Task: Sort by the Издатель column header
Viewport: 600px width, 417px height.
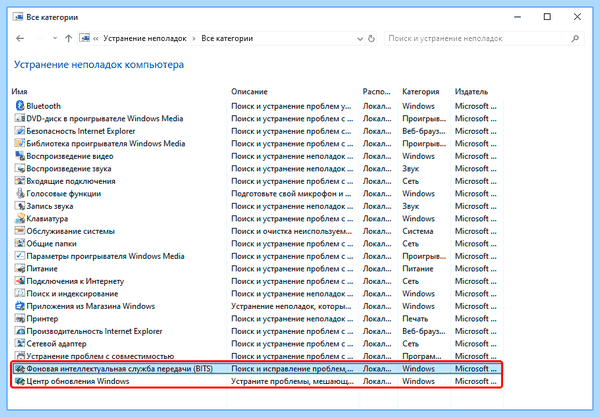Action: point(471,91)
